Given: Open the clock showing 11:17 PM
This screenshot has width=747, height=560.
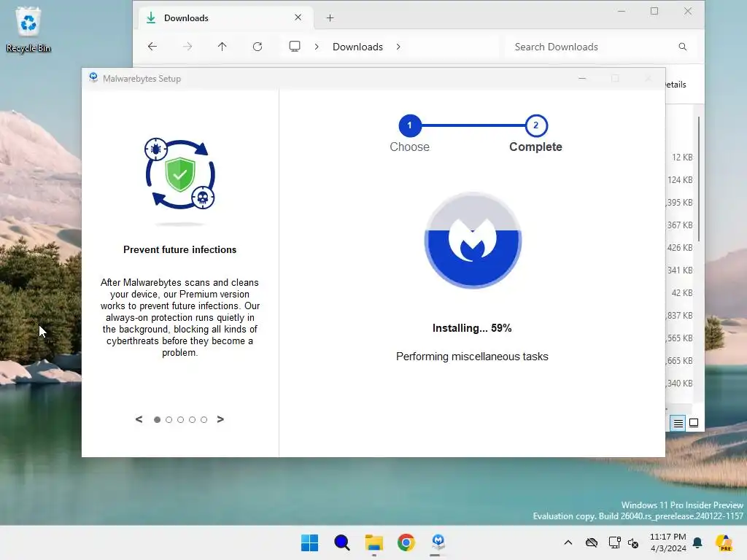Looking at the screenshot, I should tap(668, 542).
